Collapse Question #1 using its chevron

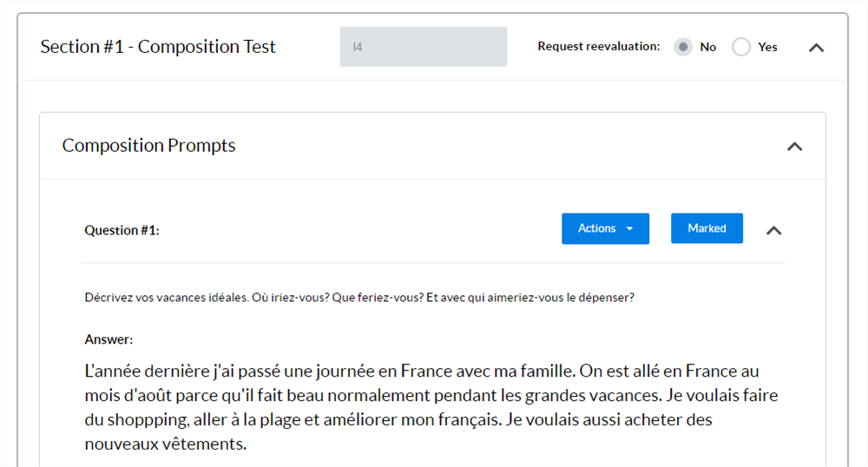[774, 230]
